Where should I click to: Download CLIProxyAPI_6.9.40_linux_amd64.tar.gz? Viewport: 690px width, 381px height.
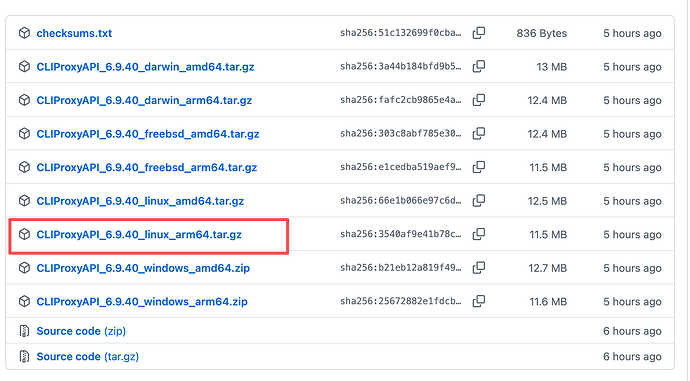(140, 201)
